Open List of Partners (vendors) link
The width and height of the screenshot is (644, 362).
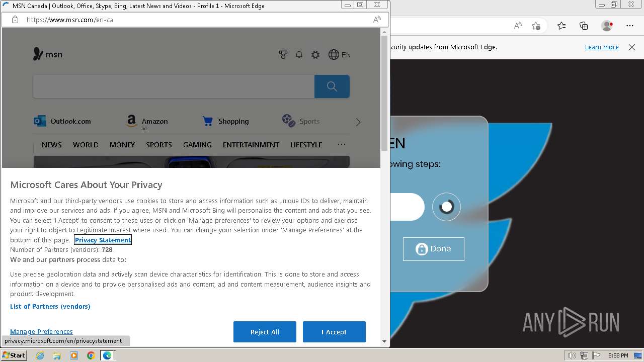click(x=50, y=306)
